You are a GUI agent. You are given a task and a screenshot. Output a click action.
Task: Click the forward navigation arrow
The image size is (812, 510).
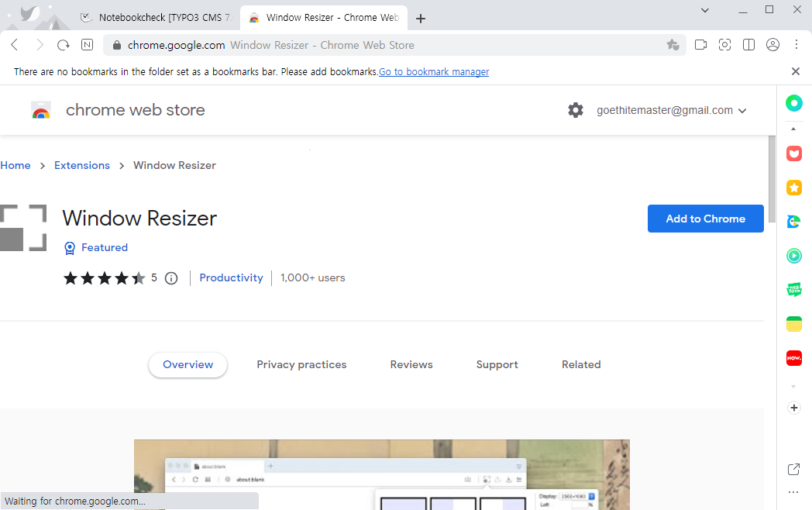(40, 45)
